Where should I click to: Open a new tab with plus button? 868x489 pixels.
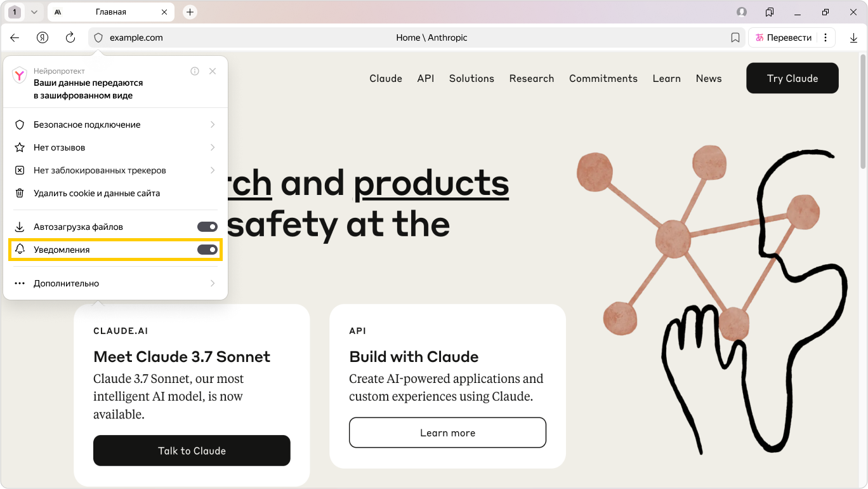coord(190,12)
